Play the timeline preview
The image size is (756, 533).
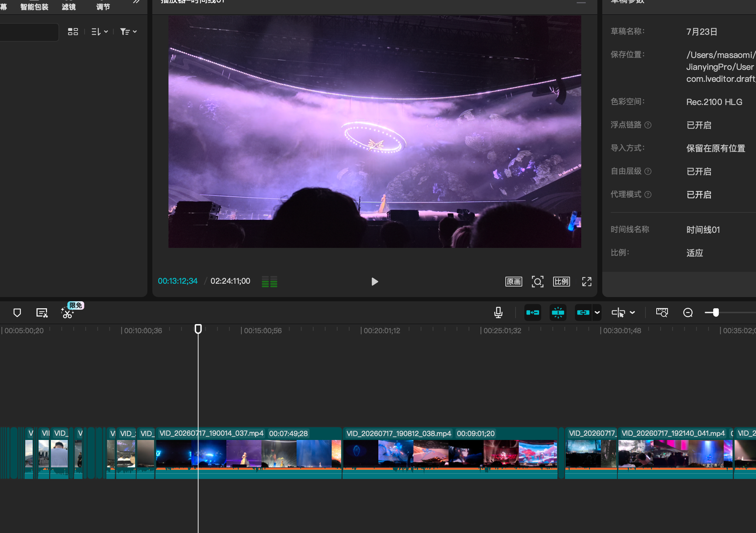(374, 282)
